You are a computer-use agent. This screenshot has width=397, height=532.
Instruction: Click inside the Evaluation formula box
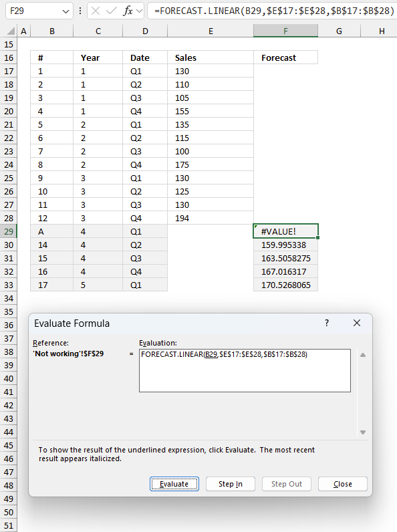[245, 370]
